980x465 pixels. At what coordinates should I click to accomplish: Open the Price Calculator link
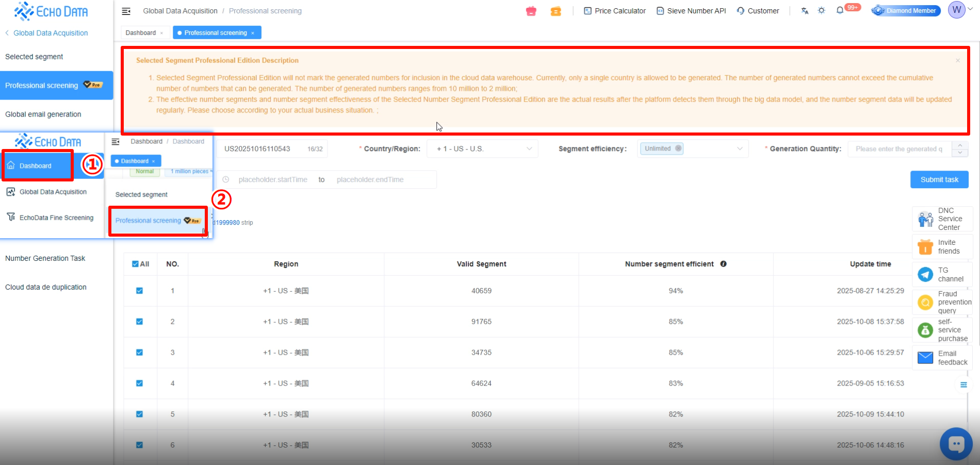[x=614, y=11]
